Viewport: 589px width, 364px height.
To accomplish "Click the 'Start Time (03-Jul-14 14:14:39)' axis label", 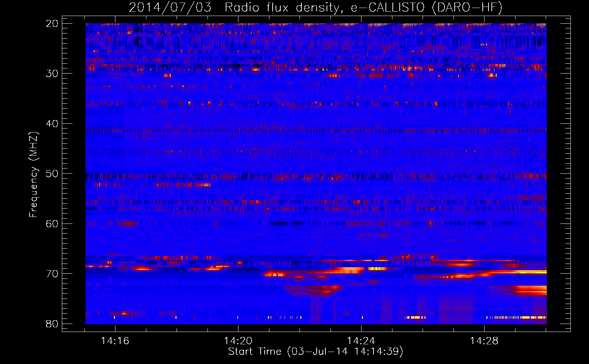I will [316, 352].
